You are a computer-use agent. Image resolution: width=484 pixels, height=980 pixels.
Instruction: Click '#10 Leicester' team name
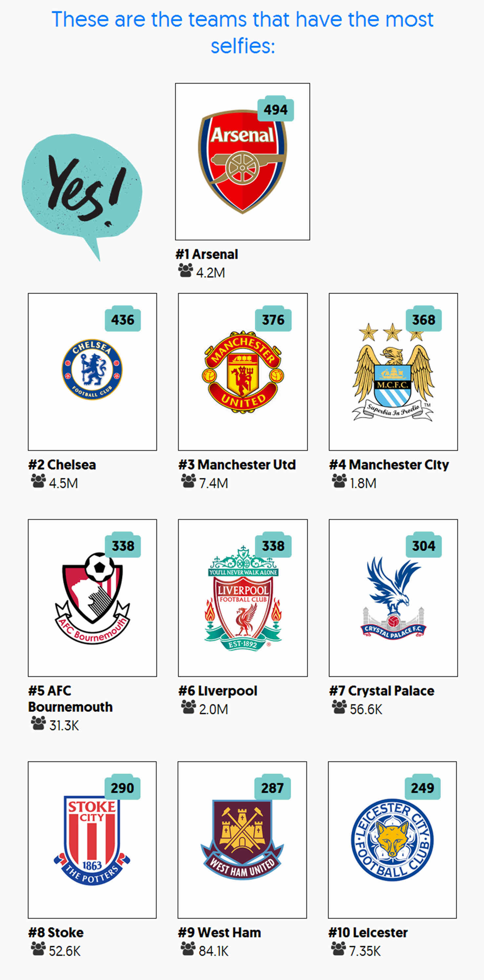[368, 932]
